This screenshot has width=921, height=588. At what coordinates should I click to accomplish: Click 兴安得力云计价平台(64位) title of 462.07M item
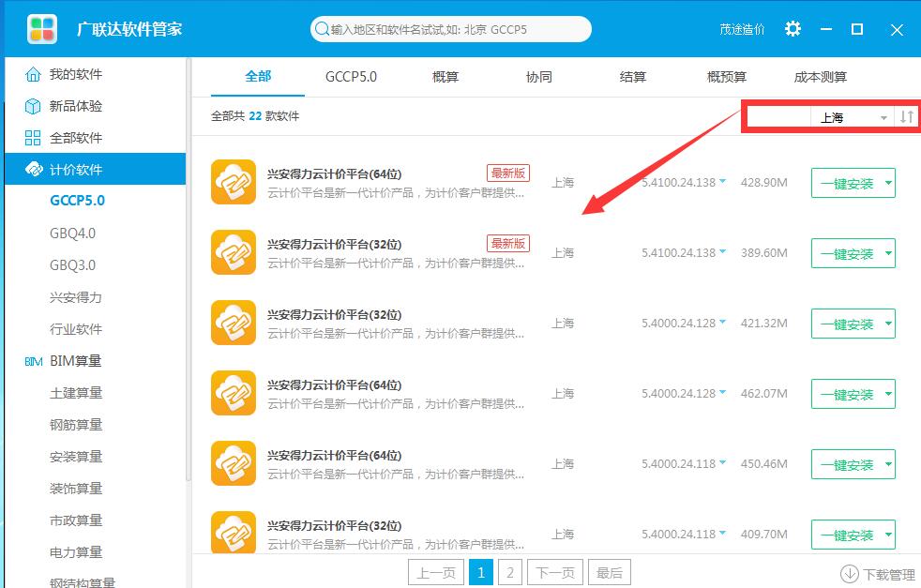334,384
